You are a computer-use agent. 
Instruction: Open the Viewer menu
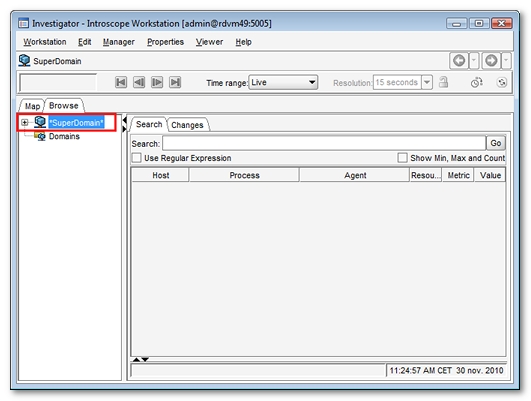pos(209,42)
